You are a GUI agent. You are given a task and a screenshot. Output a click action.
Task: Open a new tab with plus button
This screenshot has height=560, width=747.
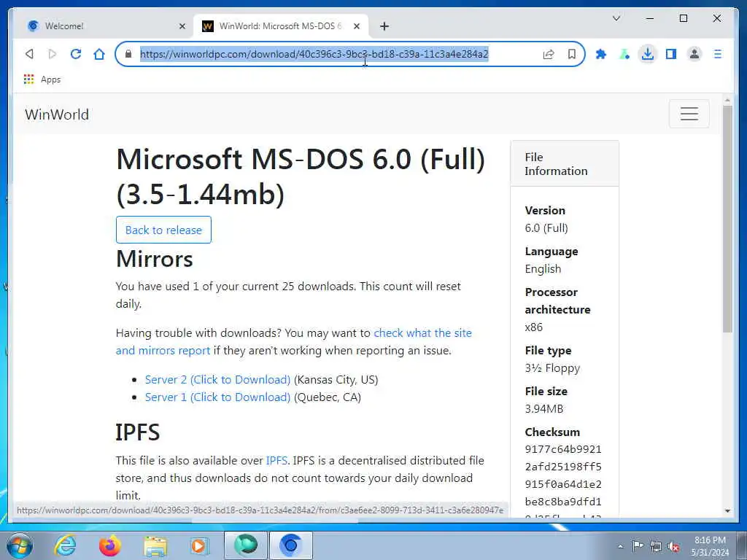[384, 26]
